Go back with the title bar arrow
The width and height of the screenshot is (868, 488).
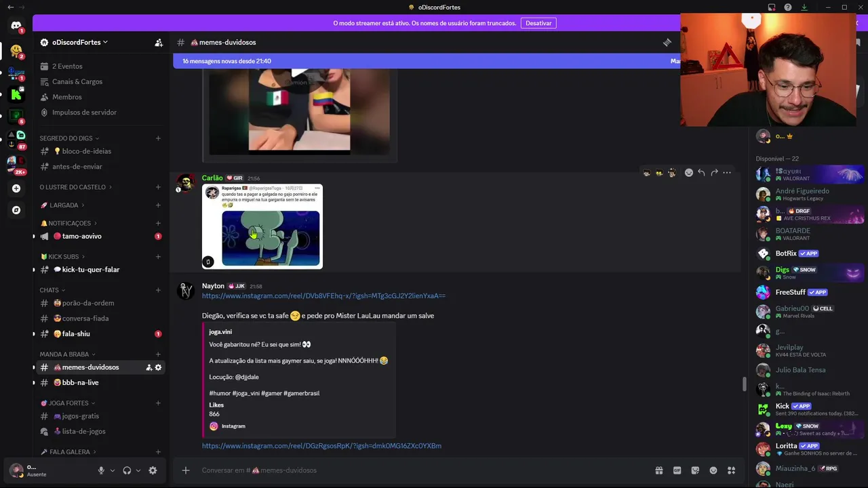tap(10, 7)
